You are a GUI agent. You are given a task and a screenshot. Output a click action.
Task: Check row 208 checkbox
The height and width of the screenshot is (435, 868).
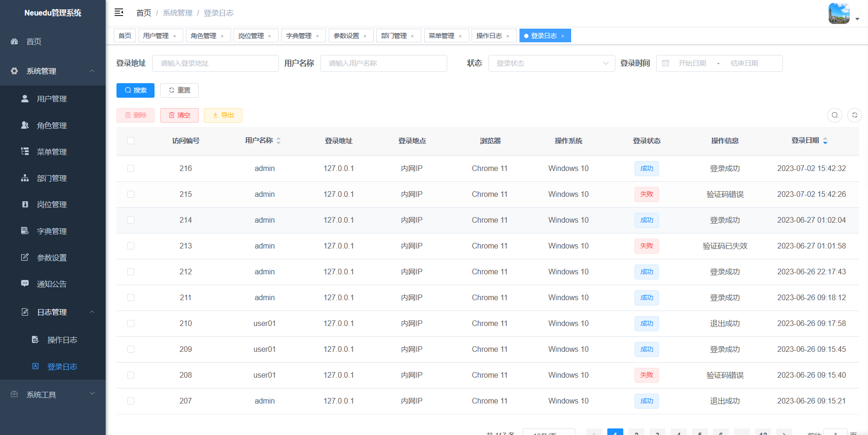131,375
